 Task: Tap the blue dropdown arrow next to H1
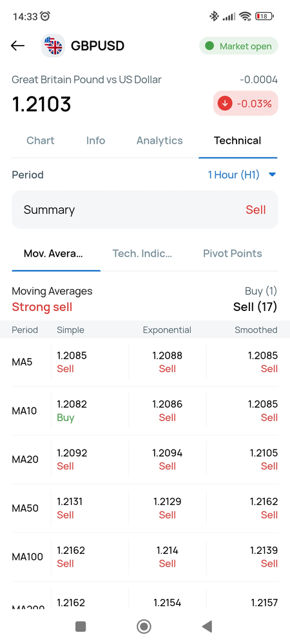272,175
